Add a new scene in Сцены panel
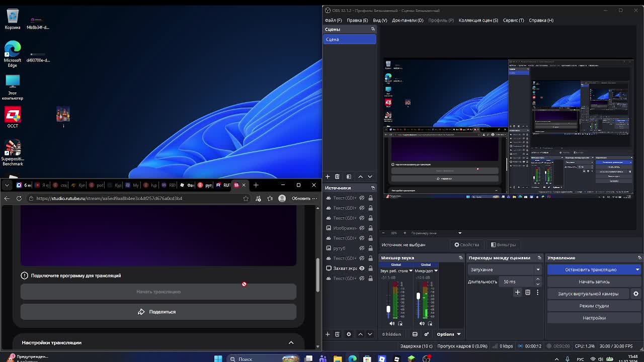 click(328, 176)
